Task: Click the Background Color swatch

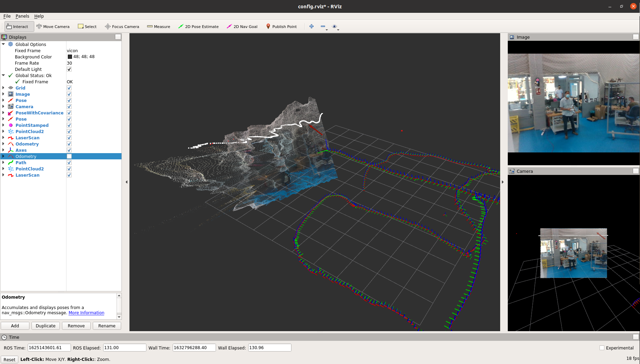Action: (70, 57)
